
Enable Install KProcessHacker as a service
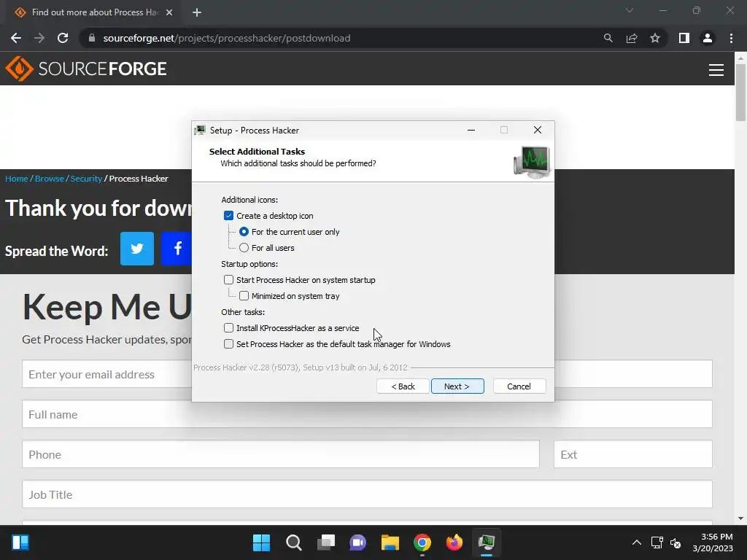coord(228,328)
